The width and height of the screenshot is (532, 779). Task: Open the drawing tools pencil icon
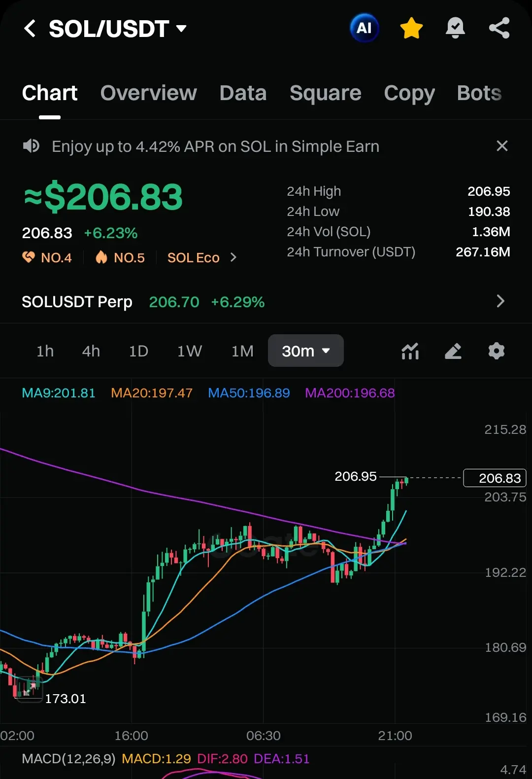[x=453, y=351]
